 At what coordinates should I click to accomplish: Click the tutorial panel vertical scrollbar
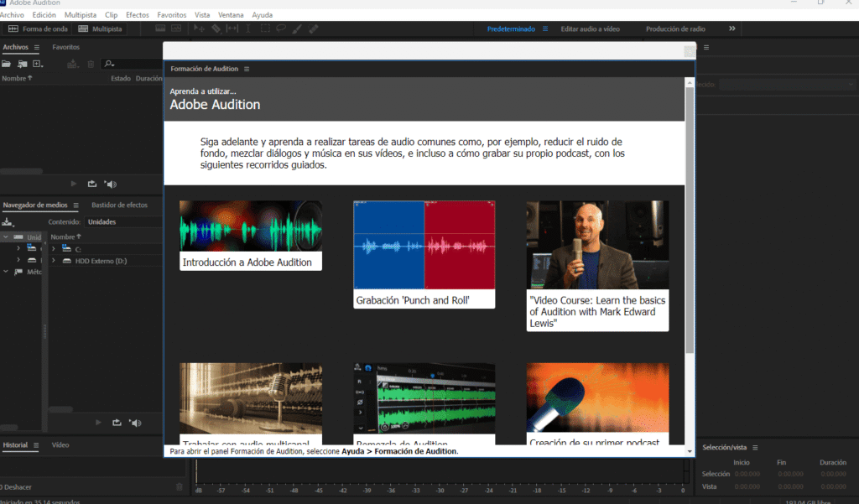coord(690,219)
